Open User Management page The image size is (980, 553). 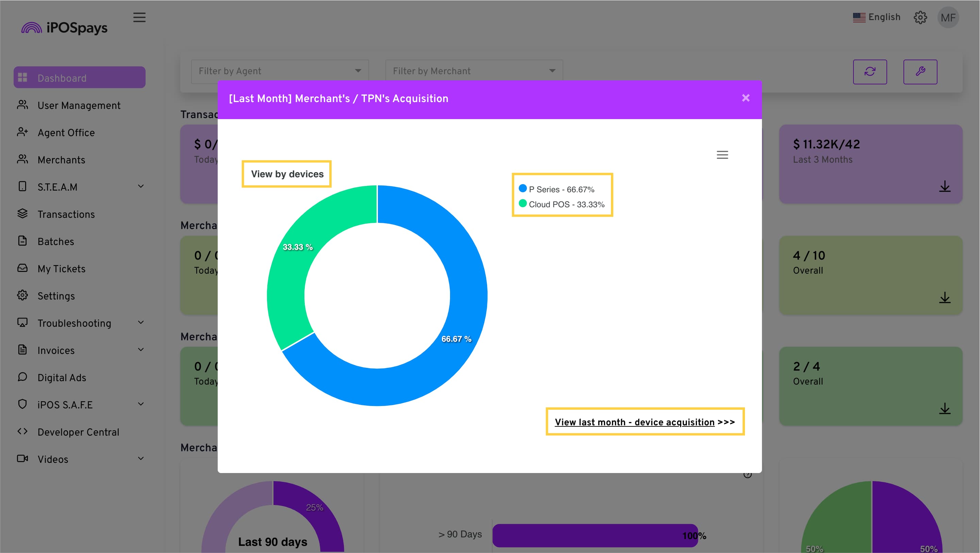point(79,105)
